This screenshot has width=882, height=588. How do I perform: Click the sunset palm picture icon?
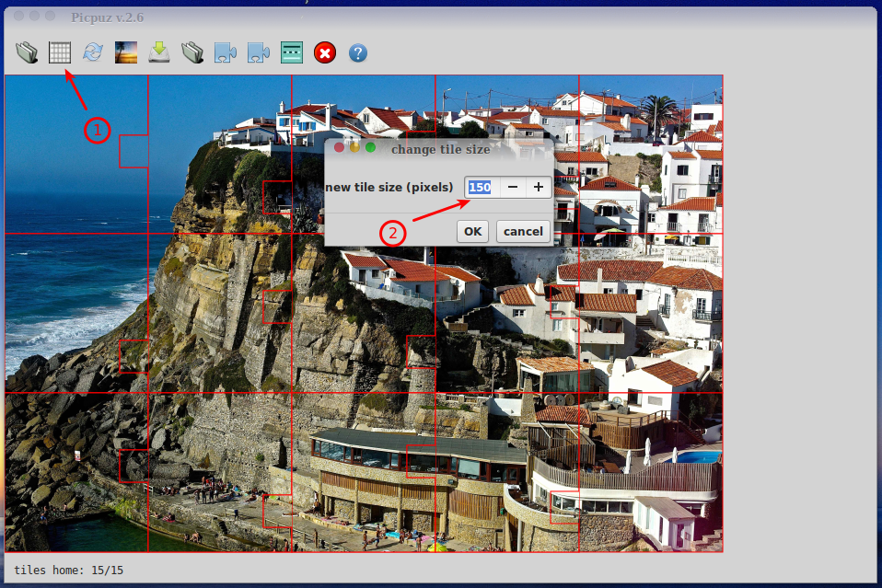tap(126, 52)
